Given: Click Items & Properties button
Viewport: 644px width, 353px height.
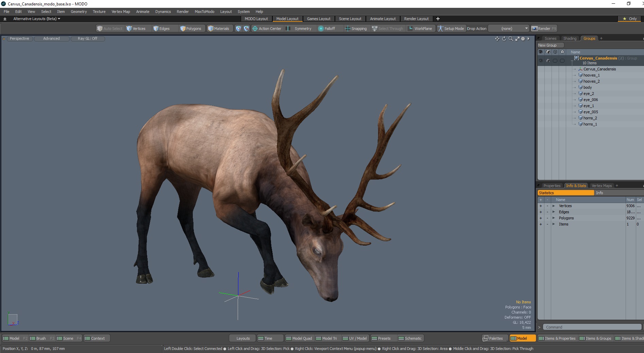Looking at the screenshot, I should (x=557, y=338).
